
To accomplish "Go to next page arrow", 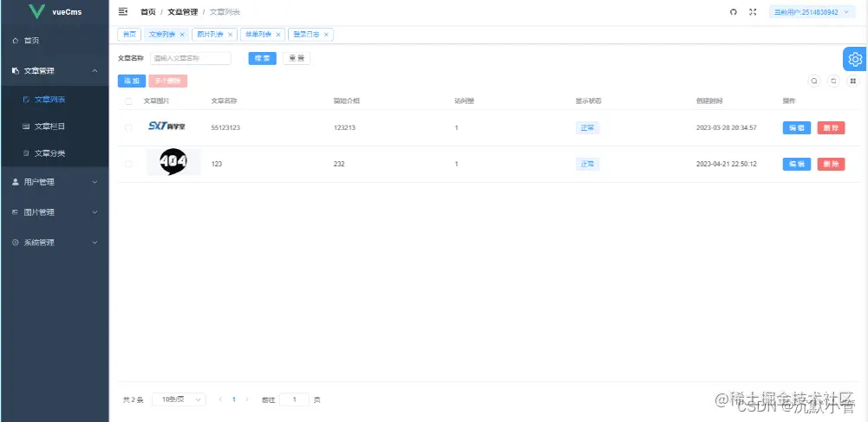I will click(x=247, y=399).
